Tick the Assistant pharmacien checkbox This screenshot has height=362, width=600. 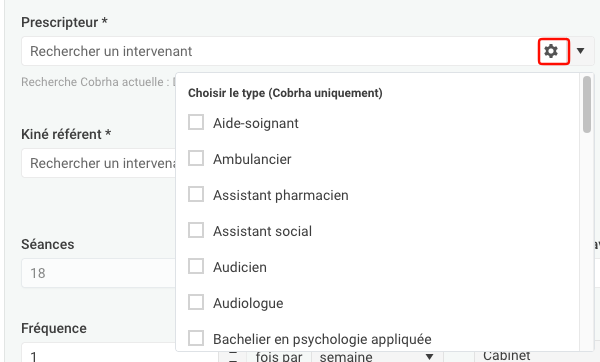pos(196,194)
